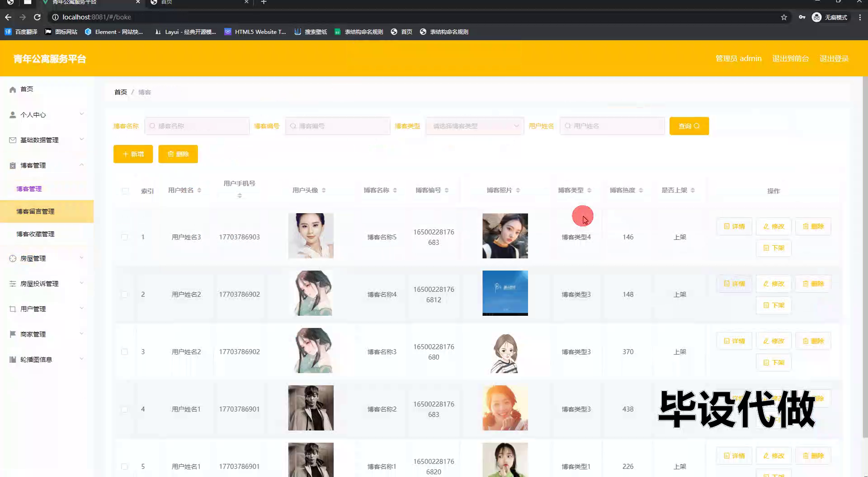Expand 基础数据管理 menu chevron
This screenshot has height=477, width=868.
click(82, 139)
